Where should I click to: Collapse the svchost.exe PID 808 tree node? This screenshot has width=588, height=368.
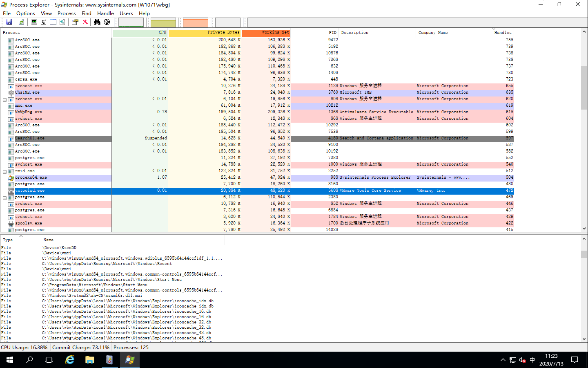[4, 100]
